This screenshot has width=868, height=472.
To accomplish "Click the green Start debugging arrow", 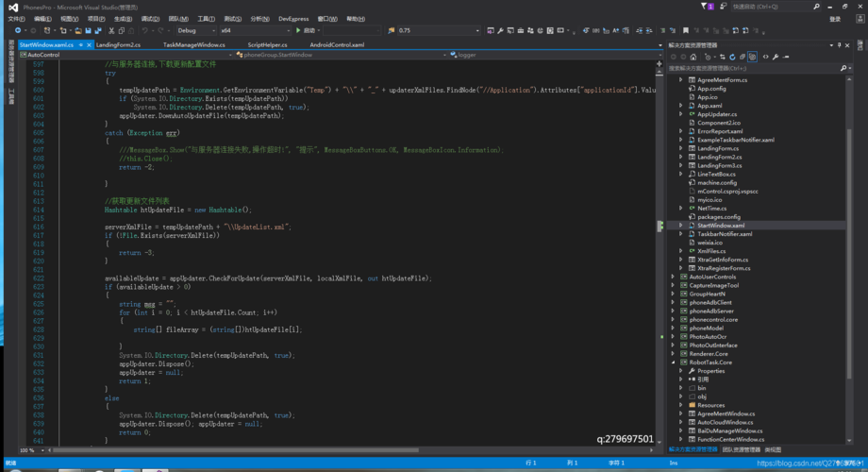I will [298, 30].
